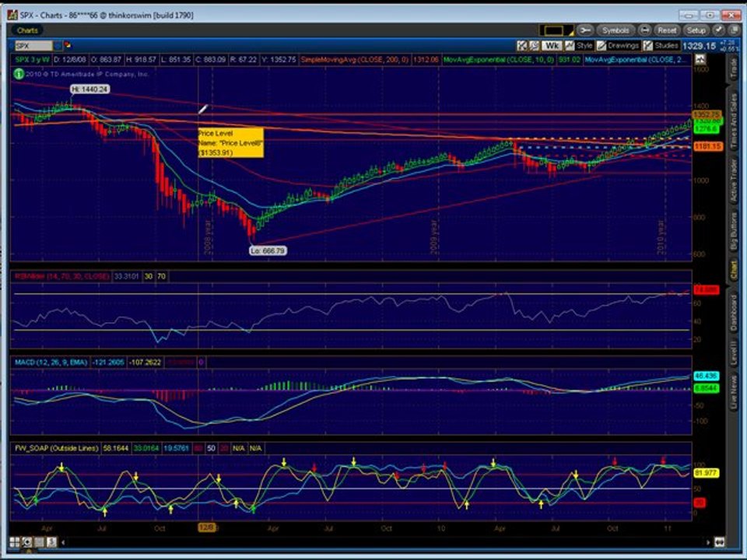
Task: Click the yellow Price Level tooltip
Action: 230,142
